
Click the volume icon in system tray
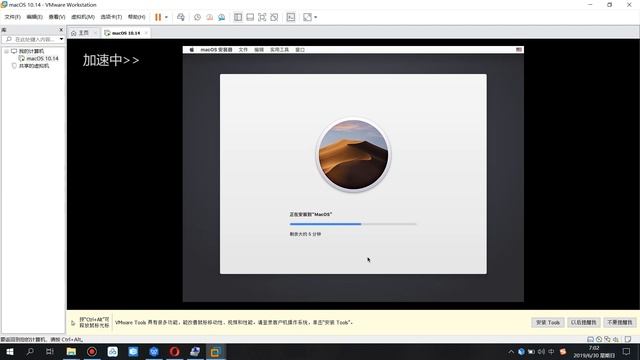(541, 351)
